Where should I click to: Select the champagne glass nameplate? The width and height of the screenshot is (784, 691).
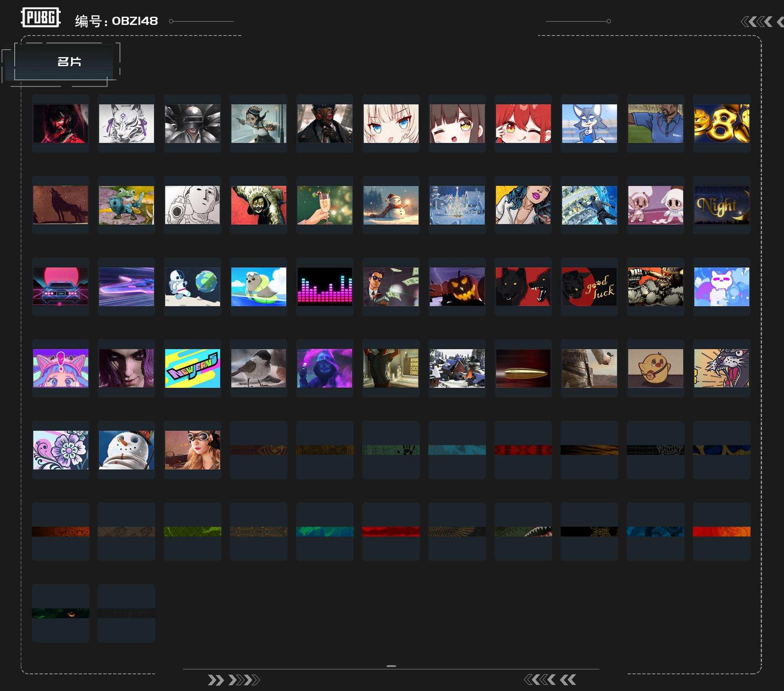(x=325, y=205)
